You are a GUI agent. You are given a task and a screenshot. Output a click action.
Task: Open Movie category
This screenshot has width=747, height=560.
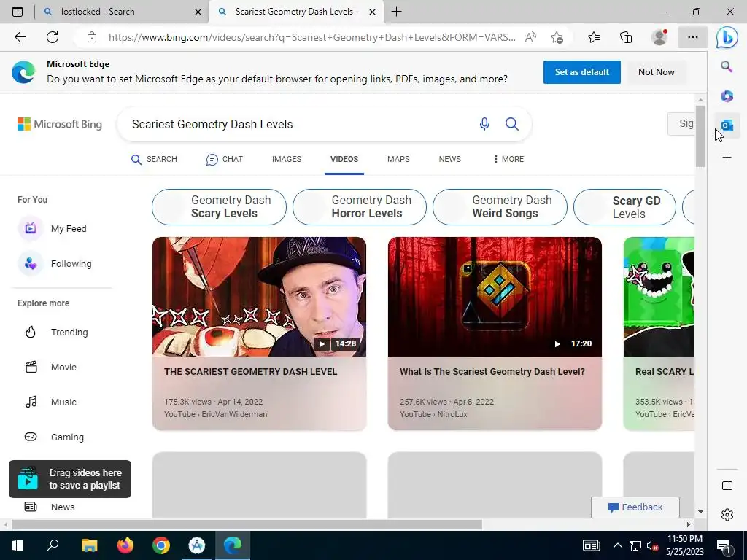click(x=50, y=367)
